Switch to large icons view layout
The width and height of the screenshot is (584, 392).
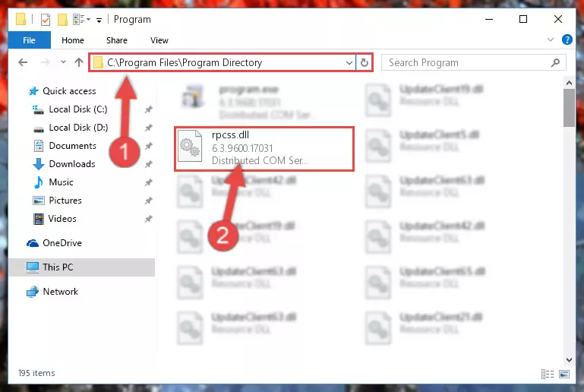tap(564, 374)
